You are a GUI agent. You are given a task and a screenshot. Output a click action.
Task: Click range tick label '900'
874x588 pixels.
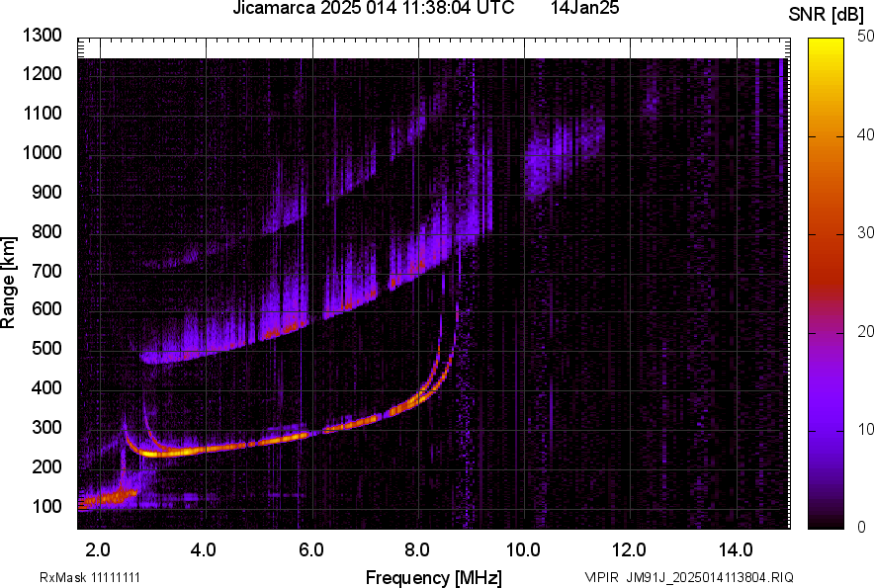[x=46, y=193]
